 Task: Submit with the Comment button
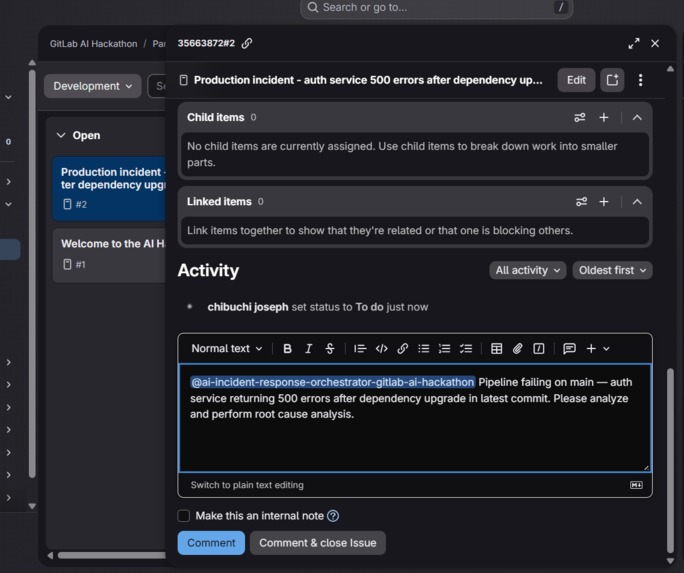pyautogui.click(x=211, y=543)
